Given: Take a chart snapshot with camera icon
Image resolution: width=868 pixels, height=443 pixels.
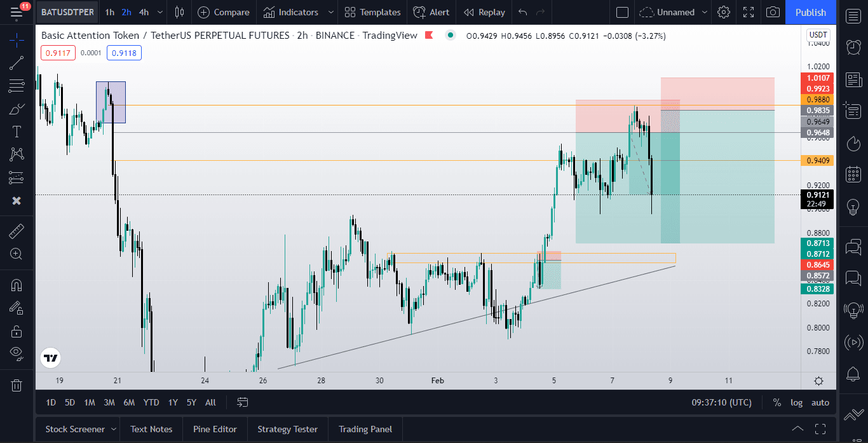Looking at the screenshot, I should pos(773,12).
